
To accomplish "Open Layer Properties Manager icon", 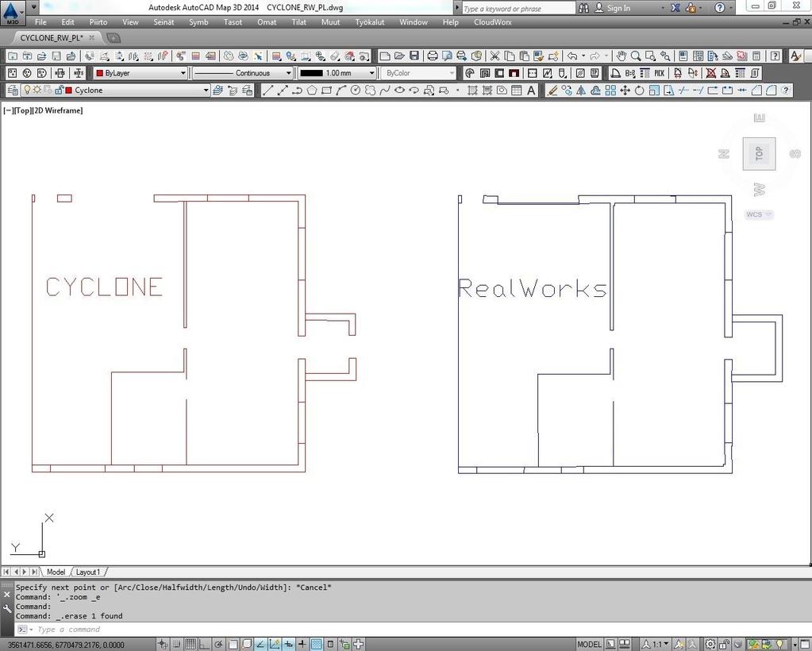I will coord(13,91).
